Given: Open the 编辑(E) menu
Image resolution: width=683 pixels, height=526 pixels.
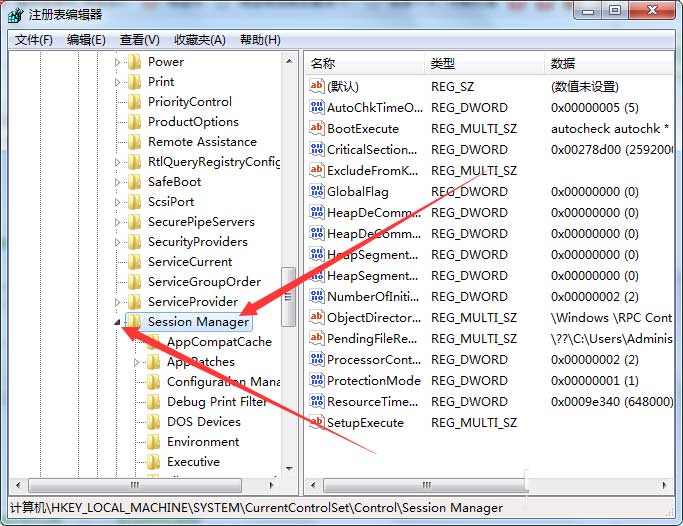Looking at the screenshot, I should [x=86, y=40].
